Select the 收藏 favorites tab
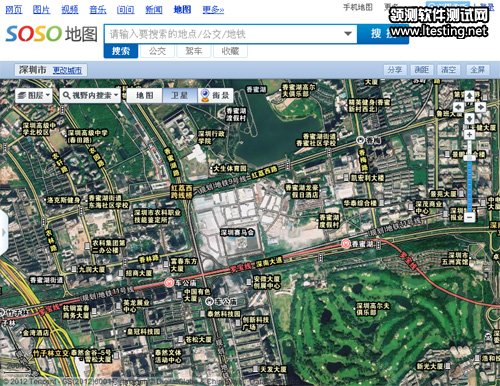Image resolution: width=500 pixels, height=386 pixels. click(230, 51)
